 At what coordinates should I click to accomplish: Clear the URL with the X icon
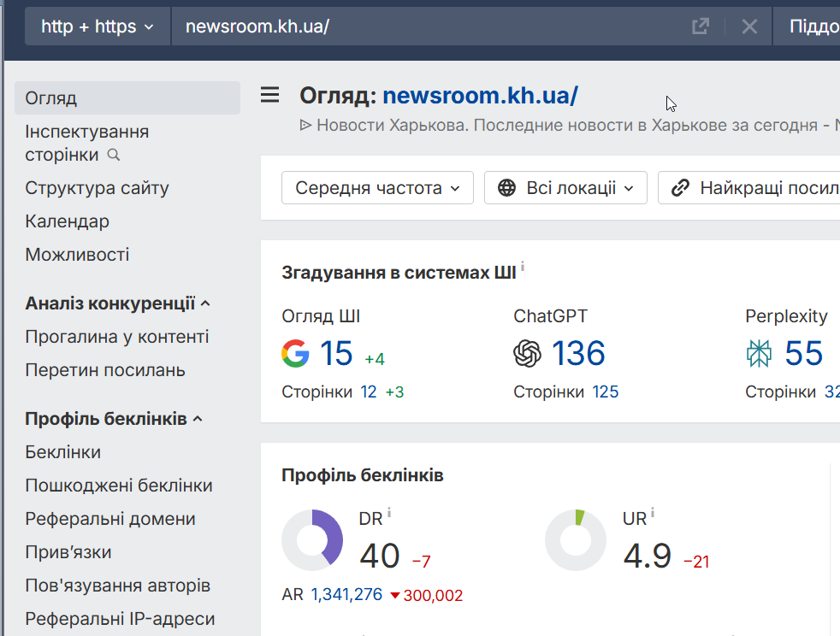tap(749, 26)
